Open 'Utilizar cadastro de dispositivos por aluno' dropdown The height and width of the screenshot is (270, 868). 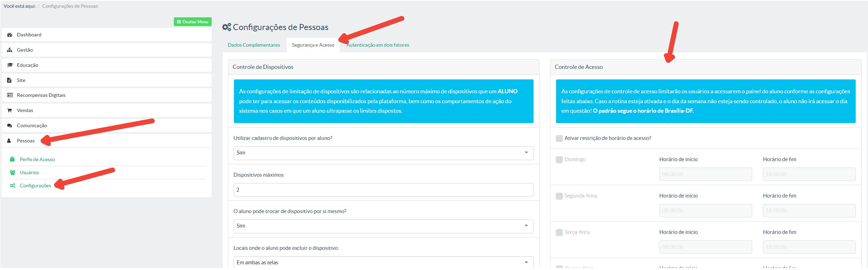pos(383,153)
